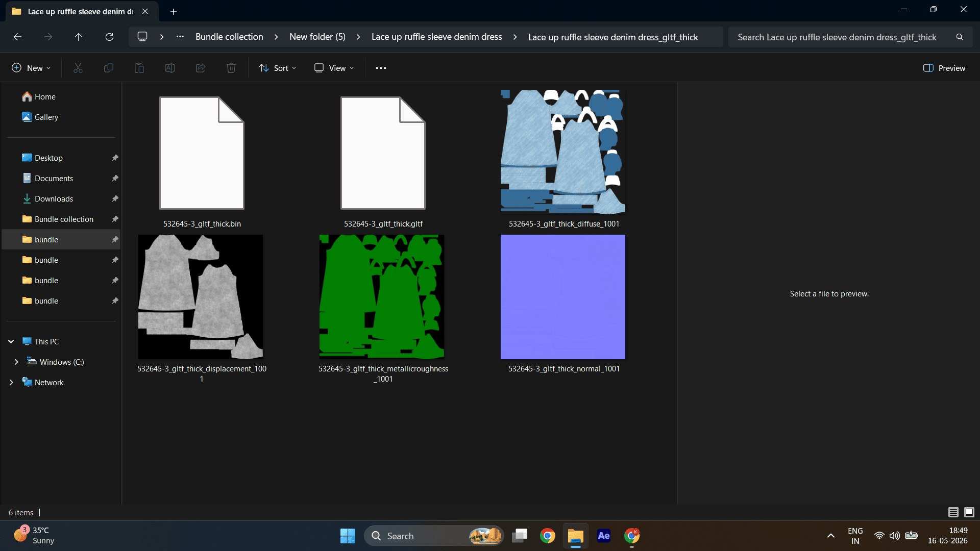Navigate to Lace up ruffle sleeve denim dress breadcrumb
Screen dimensions: 980x551
pyautogui.click(x=436, y=37)
